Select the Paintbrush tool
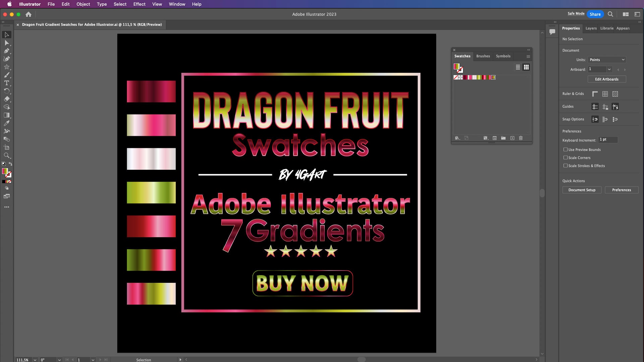Screen dimensions: 644x362 7,75
